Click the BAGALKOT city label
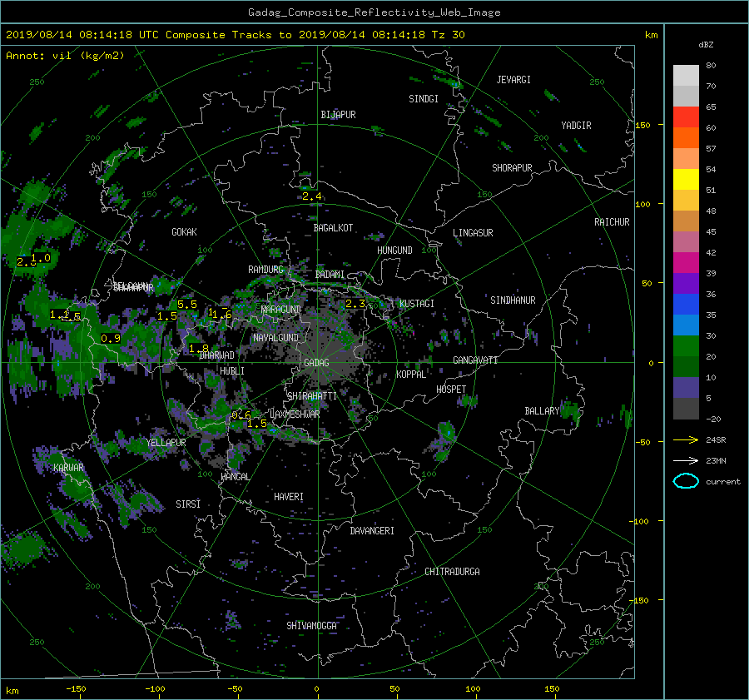The image size is (749, 700). tap(333, 228)
